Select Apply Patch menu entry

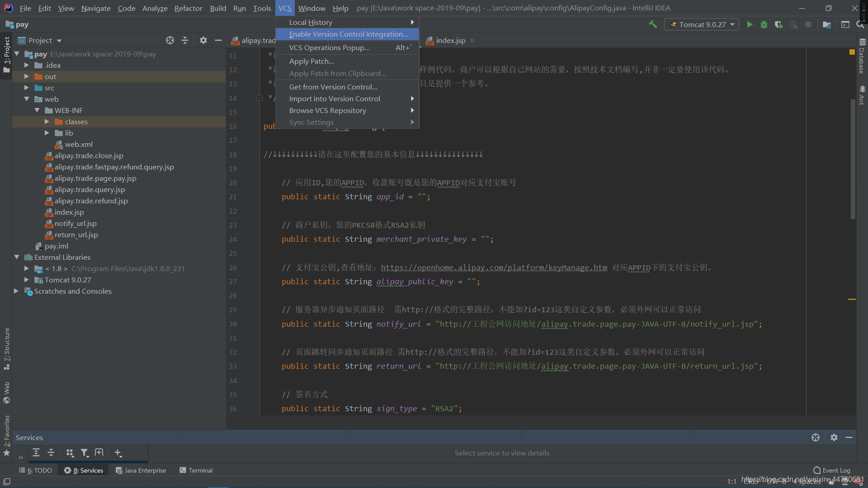point(347,61)
